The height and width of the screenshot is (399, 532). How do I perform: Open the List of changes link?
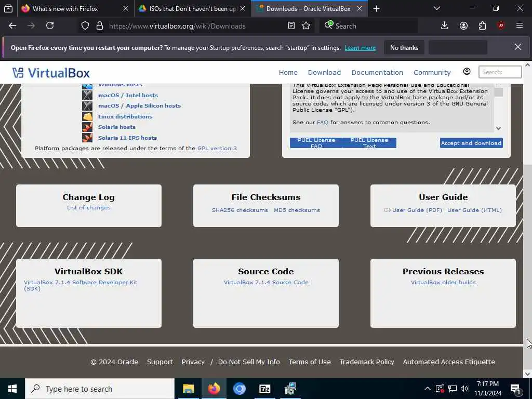89,207
